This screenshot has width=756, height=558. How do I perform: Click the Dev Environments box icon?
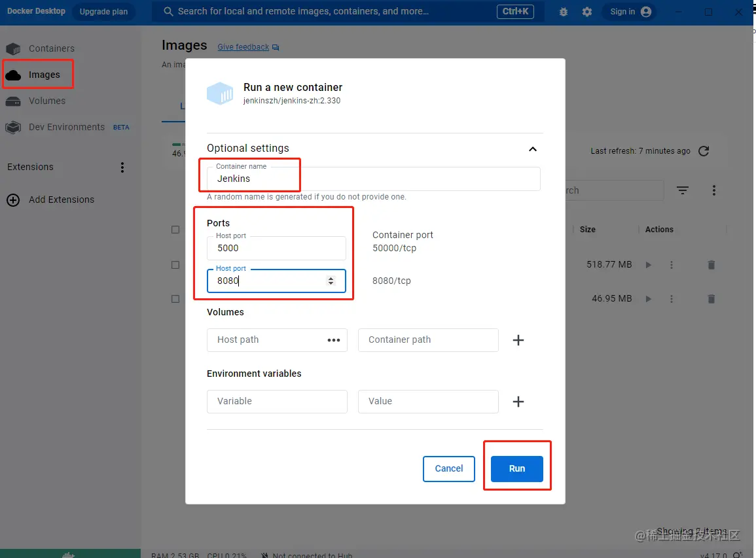[x=13, y=127]
